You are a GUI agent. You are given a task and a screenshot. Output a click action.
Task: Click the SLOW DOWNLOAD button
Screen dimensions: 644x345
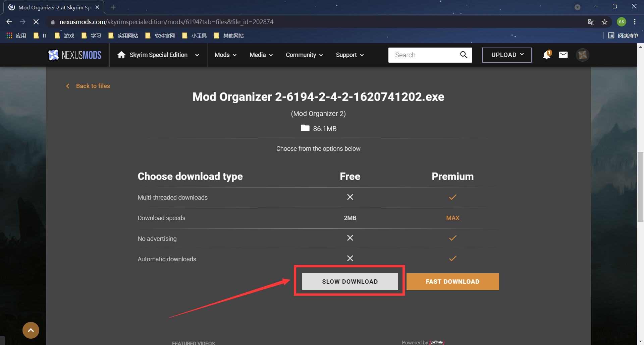click(x=350, y=281)
